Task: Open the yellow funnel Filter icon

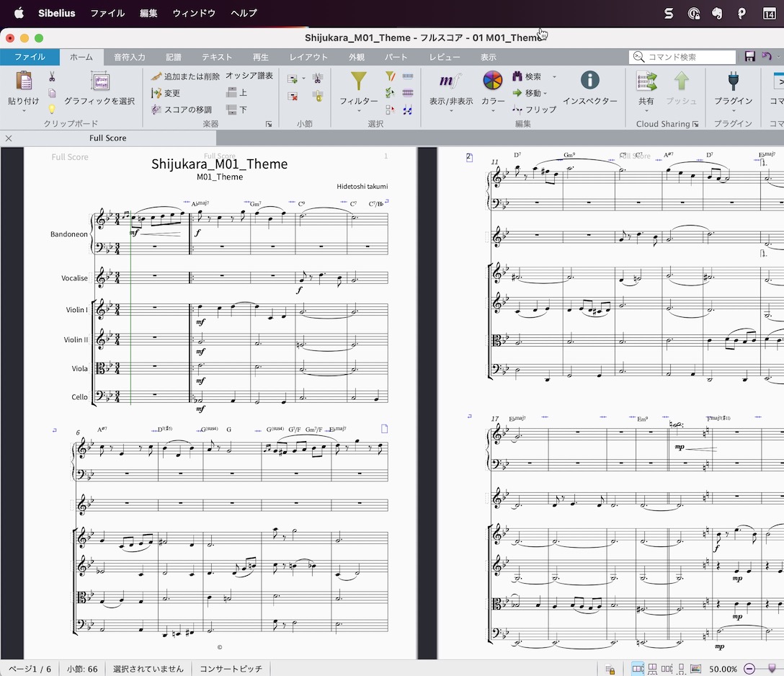Action: point(359,81)
